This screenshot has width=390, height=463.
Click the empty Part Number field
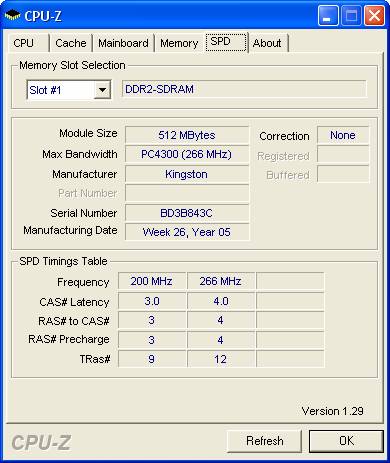(187, 193)
